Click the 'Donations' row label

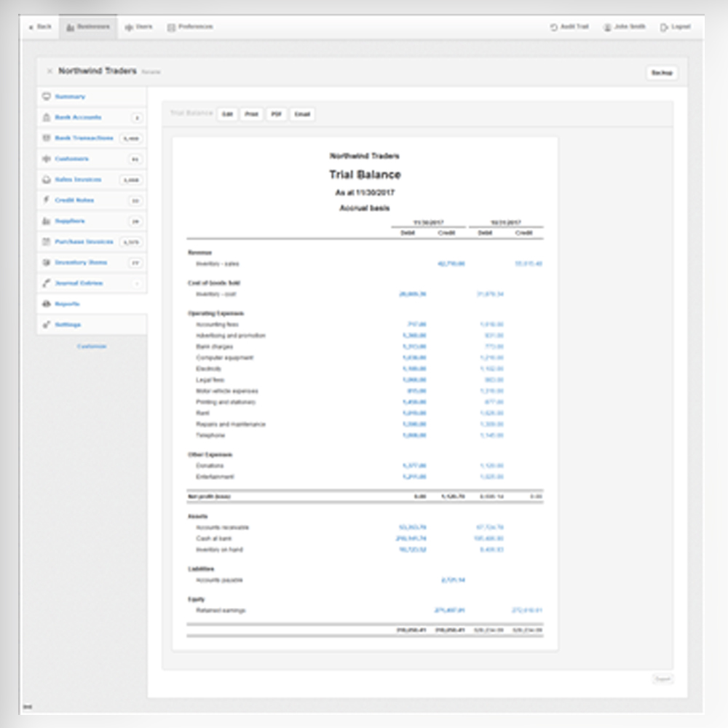click(x=210, y=466)
